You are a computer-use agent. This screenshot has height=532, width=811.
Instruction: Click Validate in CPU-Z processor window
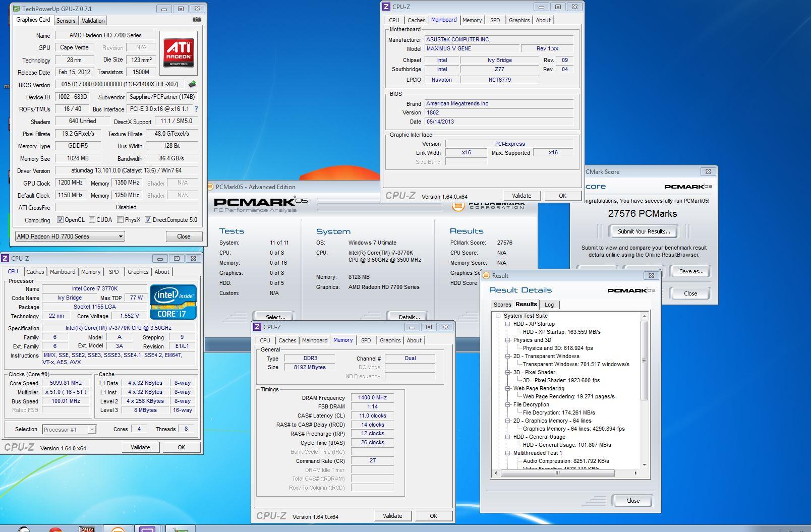coord(140,447)
